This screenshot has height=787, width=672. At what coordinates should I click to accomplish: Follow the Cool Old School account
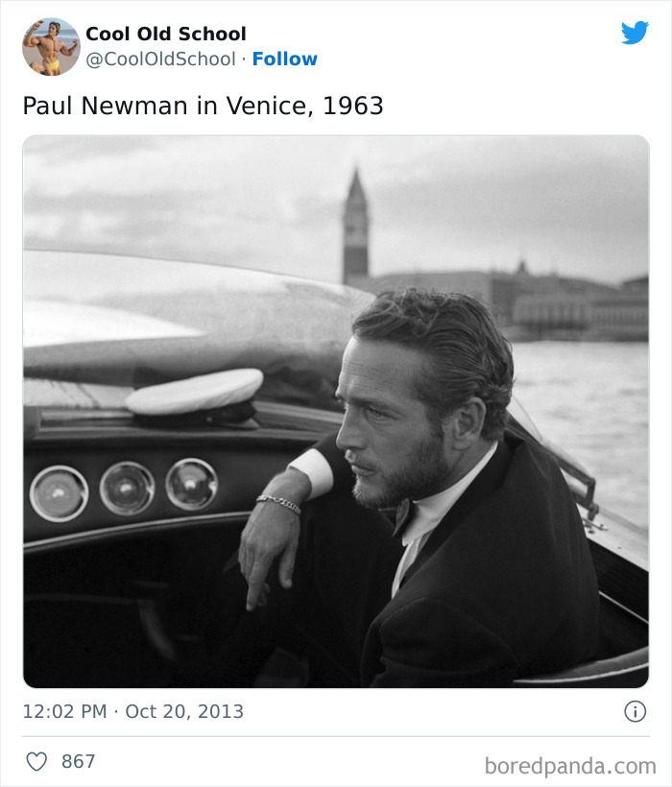pos(285,59)
